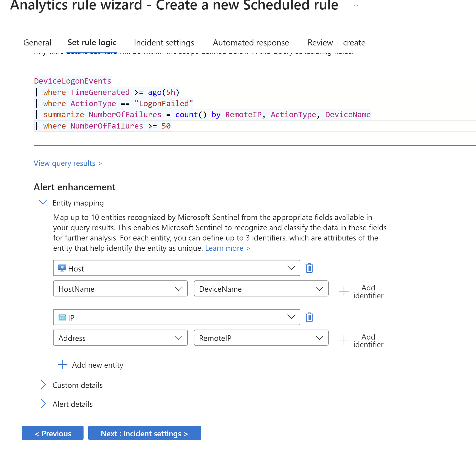Click the Host entity computer icon
476x451 pixels.
pos(62,268)
